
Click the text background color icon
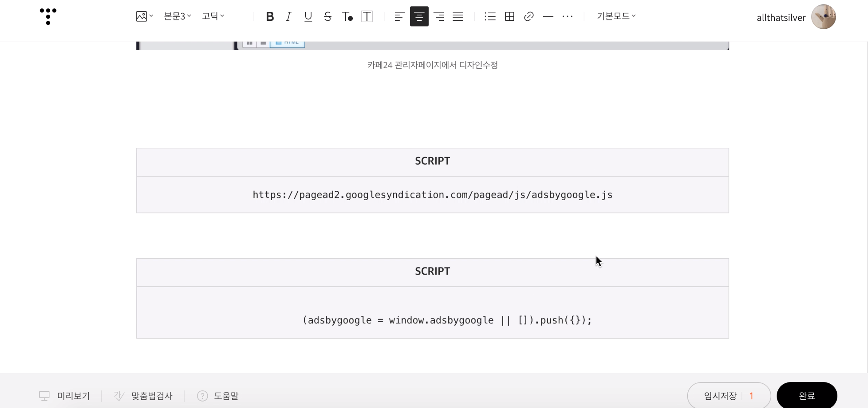[x=367, y=16]
